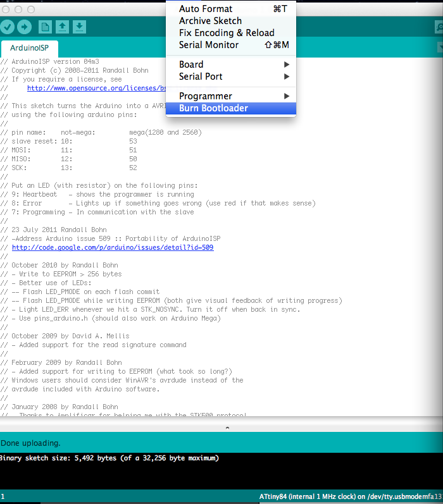Click the '8: Error' comment line

point(158,203)
